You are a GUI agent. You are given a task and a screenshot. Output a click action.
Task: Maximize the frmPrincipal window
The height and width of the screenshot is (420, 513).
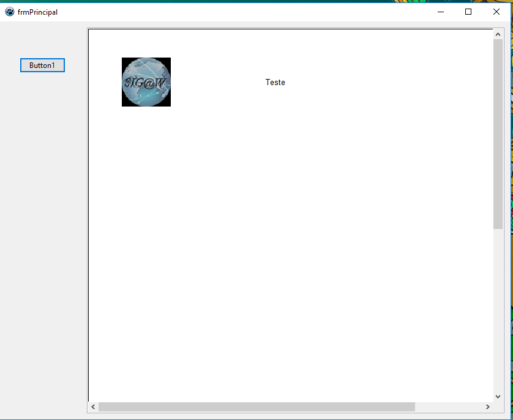pos(468,12)
